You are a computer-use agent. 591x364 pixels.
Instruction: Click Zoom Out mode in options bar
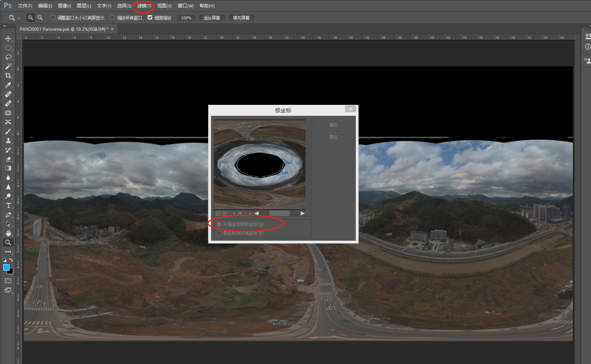click(40, 18)
